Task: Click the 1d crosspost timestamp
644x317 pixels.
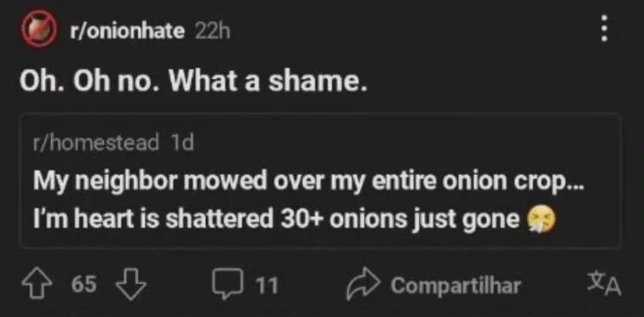Action: (x=182, y=143)
